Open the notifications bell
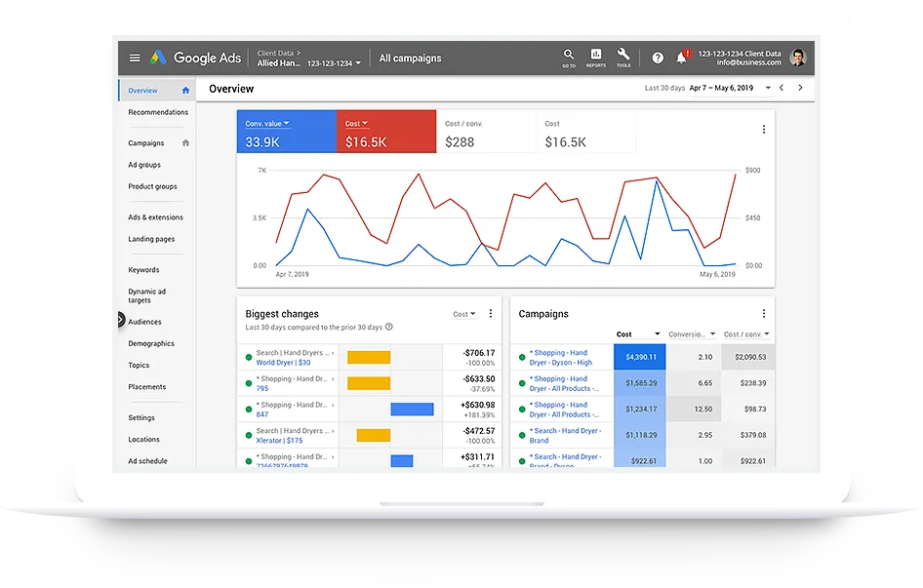The width and height of the screenshot is (923, 588). click(x=681, y=59)
